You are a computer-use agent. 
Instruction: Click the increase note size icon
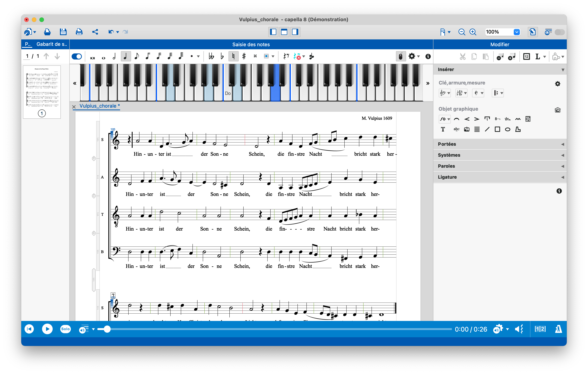pos(512,57)
